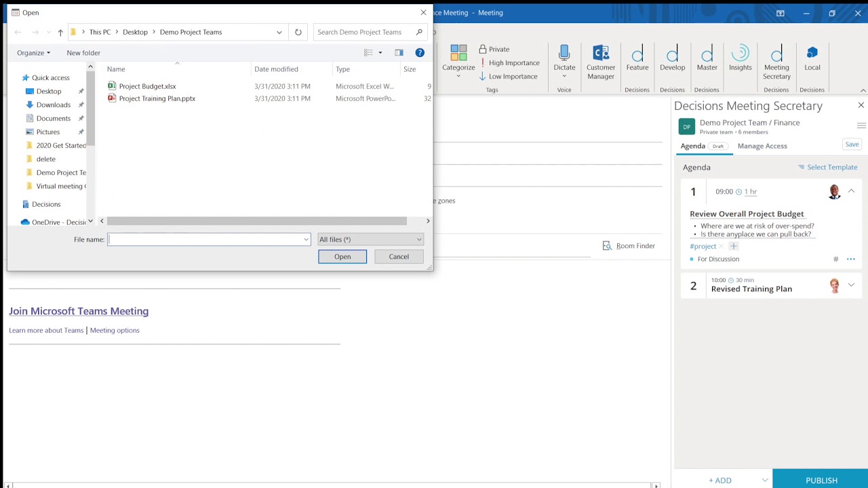Refresh the Open dialog folder view
868x488 pixels.
click(298, 32)
